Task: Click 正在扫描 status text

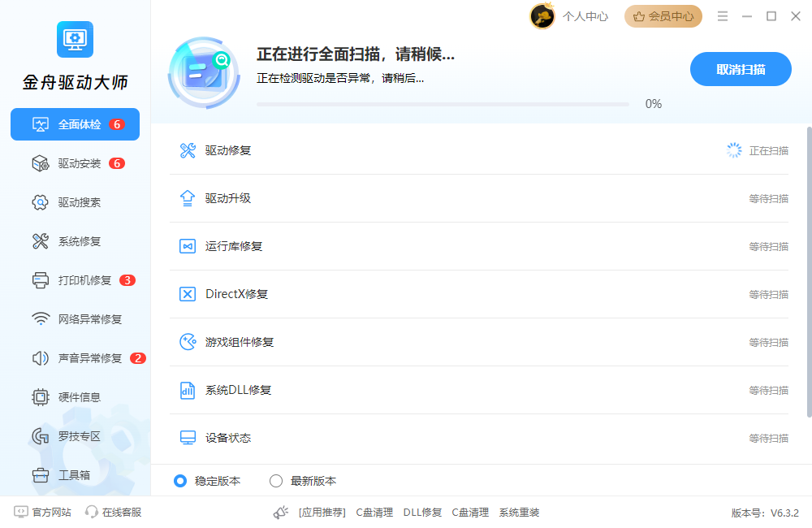Action: pos(768,151)
